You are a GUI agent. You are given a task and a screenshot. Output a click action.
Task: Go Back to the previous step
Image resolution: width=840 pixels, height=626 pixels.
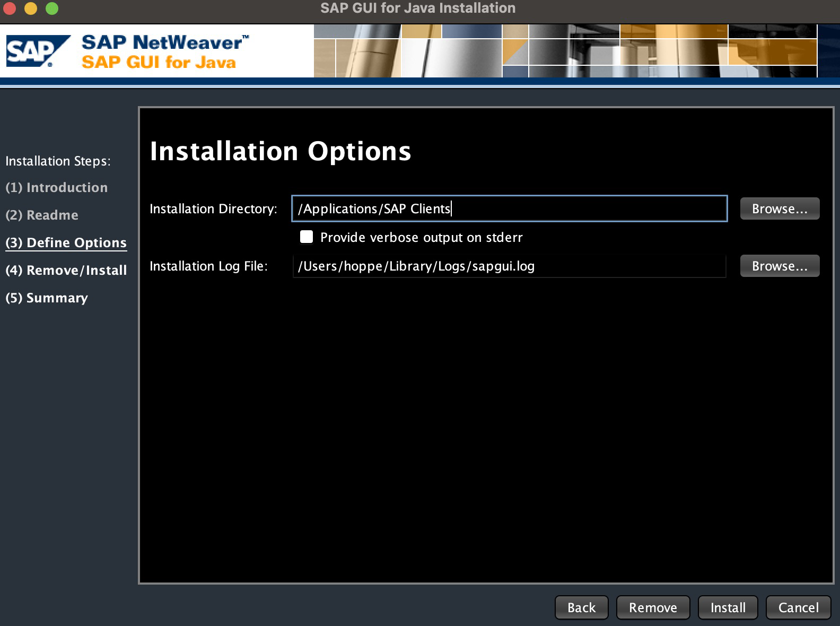pyautogui.click(x=582, y=607)
